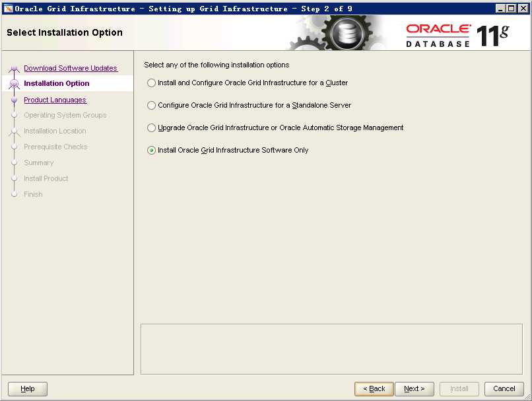The width and height of the screenshot is (532, 401).
Task: Cancel the Grid Infrastructure installation
Action: click(504, 388)
